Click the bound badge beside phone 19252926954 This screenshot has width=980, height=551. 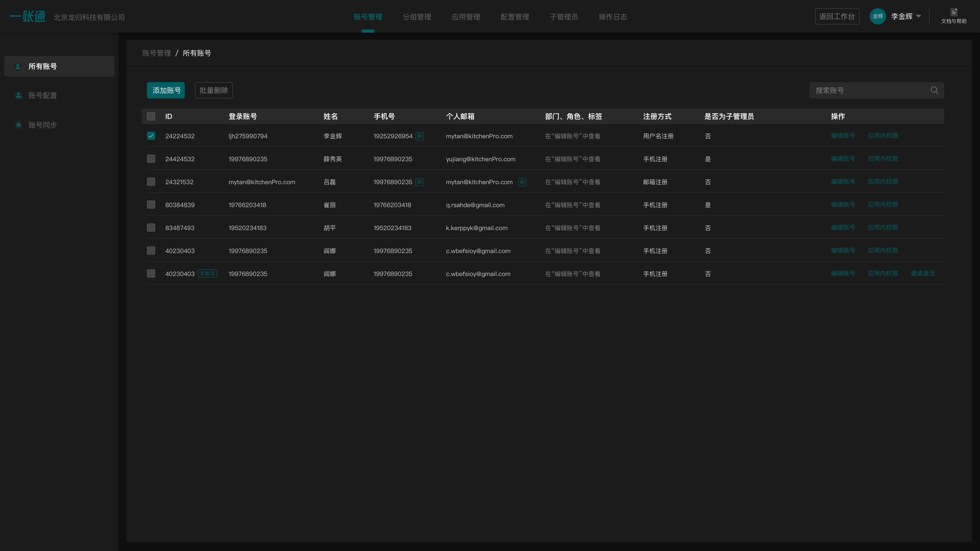[419, 136]
